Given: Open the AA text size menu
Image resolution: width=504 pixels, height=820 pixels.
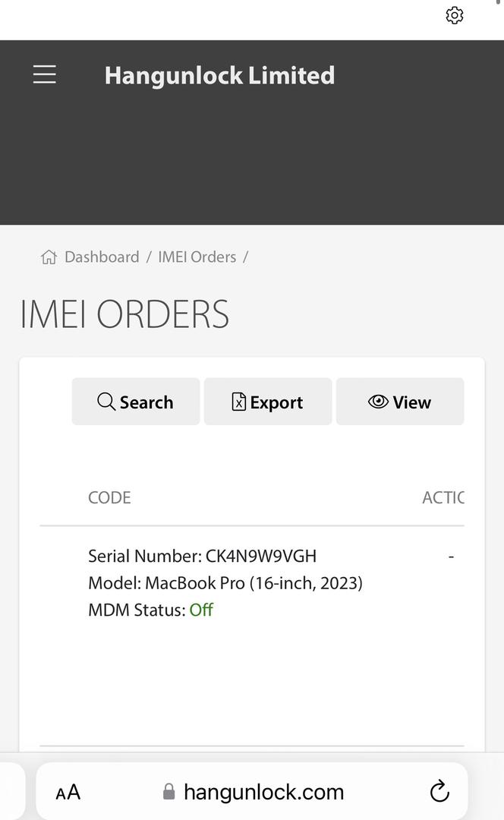Looking at the screenshot, I should tap(68, 793).
